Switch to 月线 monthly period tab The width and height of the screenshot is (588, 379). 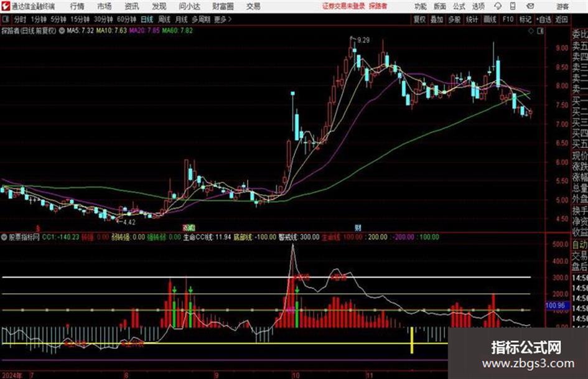(182, 19)
